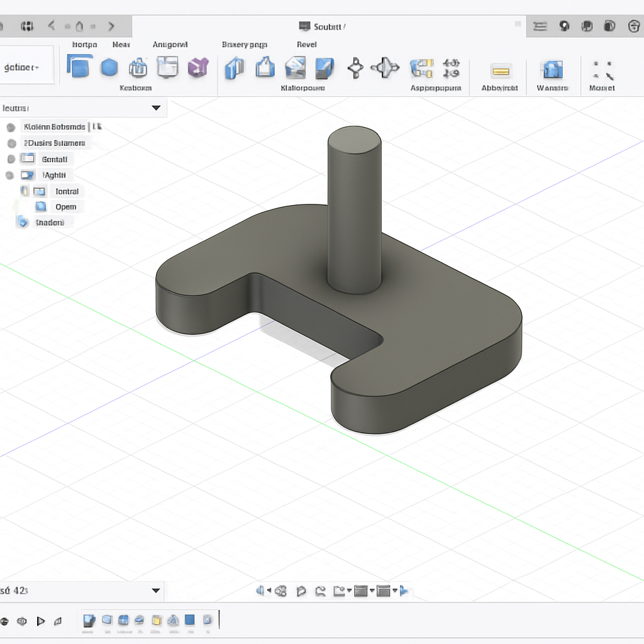Toggle the visibility dot beside 2Dusirs Bstamers
The width and height of the screenshot is (644, 644).
(11, 143)
